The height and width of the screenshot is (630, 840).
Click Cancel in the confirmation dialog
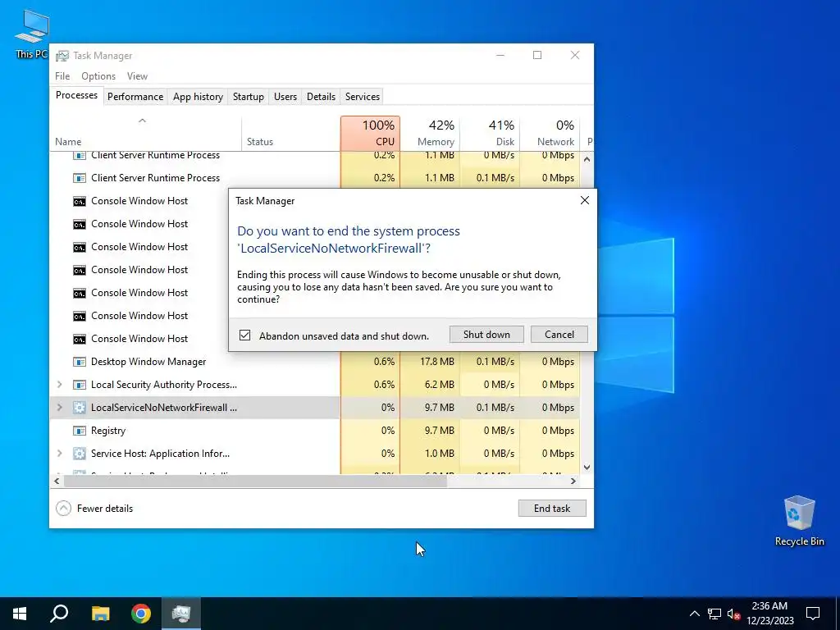pyautogui.click(x=559, y=335)
